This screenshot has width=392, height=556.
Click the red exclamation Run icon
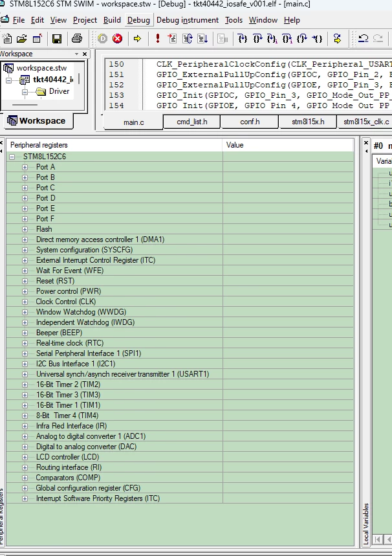[x=158, y=38]
